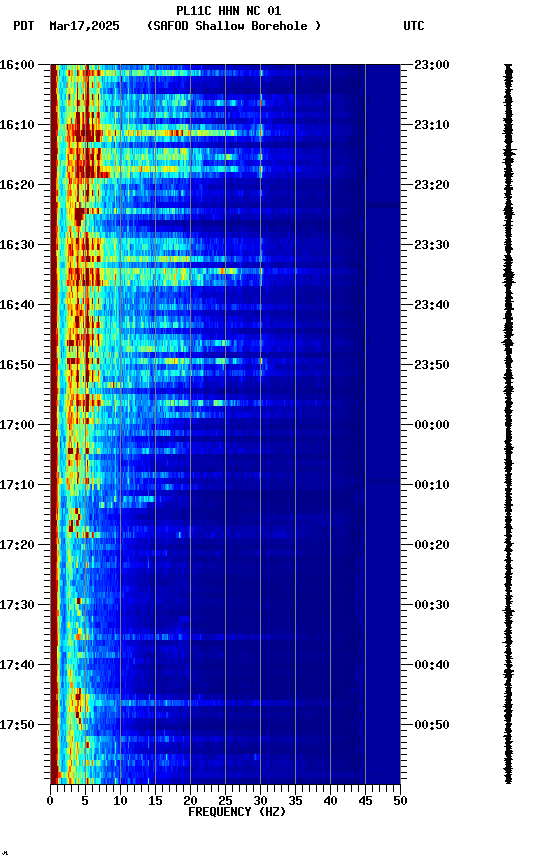Click the 40 Hz frequency tick label
Viewport: 552px width, 864px height.
tap(330, 801)
